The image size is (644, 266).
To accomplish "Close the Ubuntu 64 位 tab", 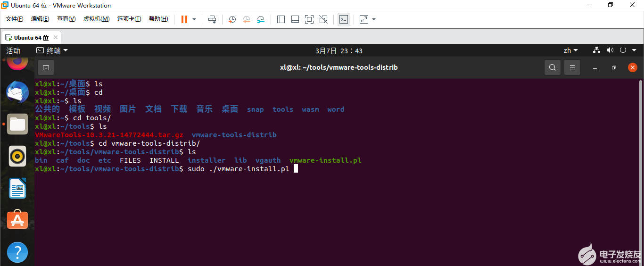I will [x=56, y=37].
